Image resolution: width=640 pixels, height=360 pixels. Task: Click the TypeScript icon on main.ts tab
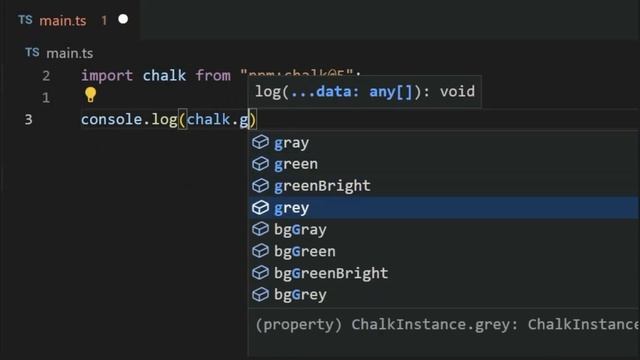pos(25,20)
